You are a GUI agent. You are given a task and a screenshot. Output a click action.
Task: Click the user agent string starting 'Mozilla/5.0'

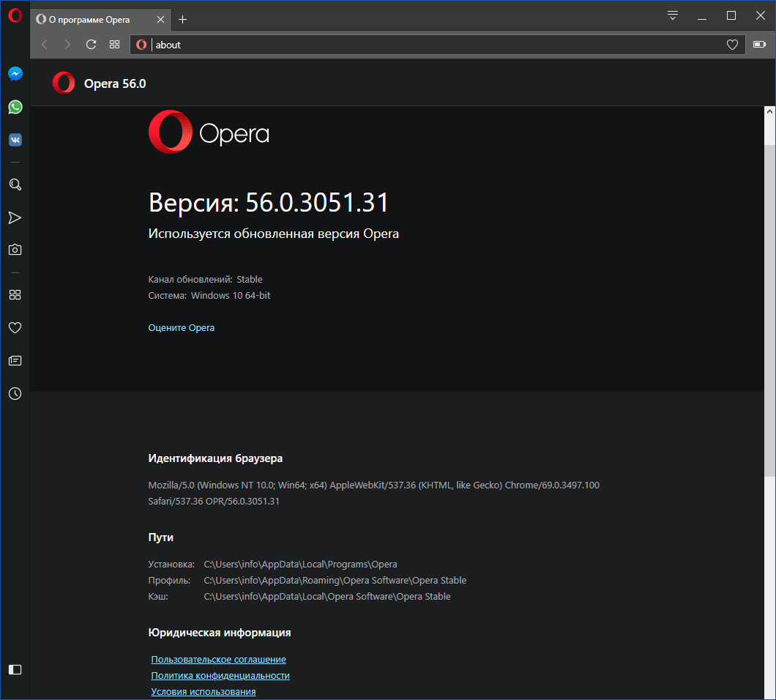(x=373, y=493)
